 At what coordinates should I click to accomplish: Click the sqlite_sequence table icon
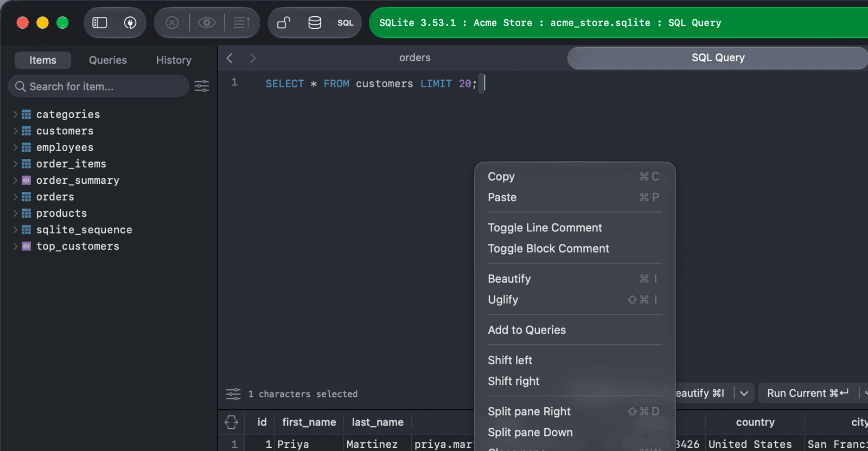click(26, 230)
